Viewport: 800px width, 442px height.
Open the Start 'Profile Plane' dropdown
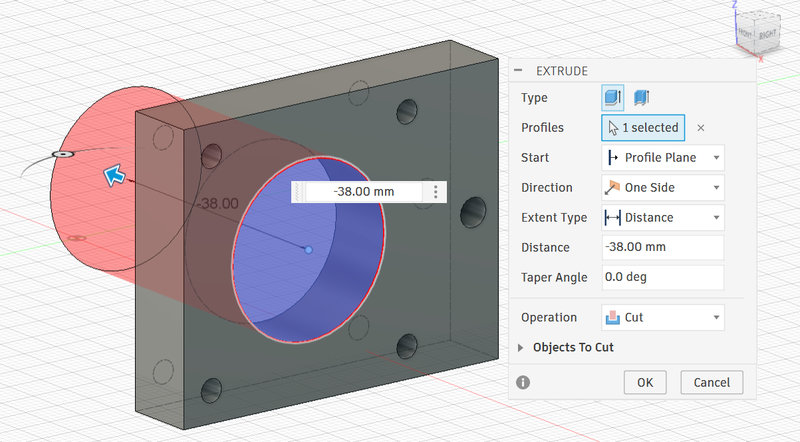pos(663,158)
